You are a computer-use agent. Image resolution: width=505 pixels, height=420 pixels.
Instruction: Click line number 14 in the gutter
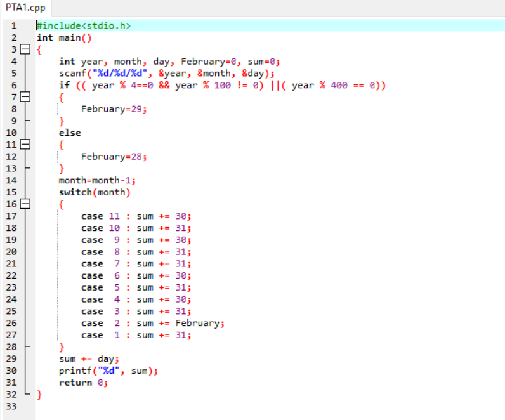pos(11,180)
